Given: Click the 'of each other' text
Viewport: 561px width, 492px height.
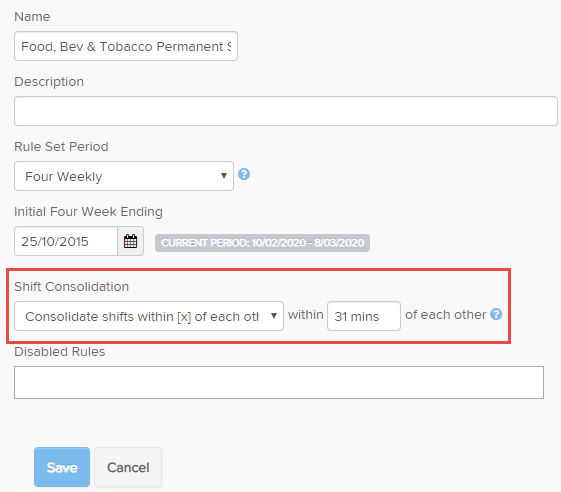Looking at the screenshot, I should click(x=446, y=315).
